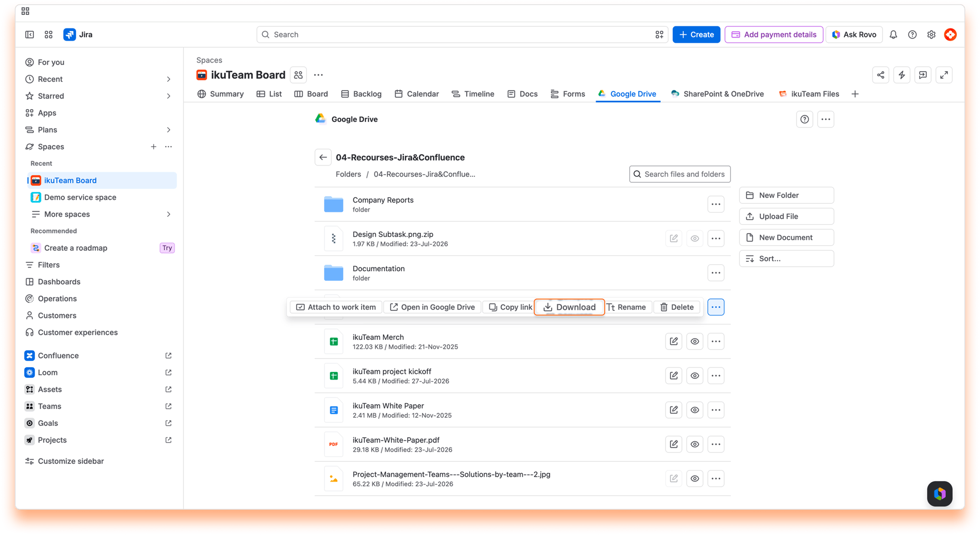
Task: Edit ikuTeam White Paper document
Action: (x=674, y=410)
